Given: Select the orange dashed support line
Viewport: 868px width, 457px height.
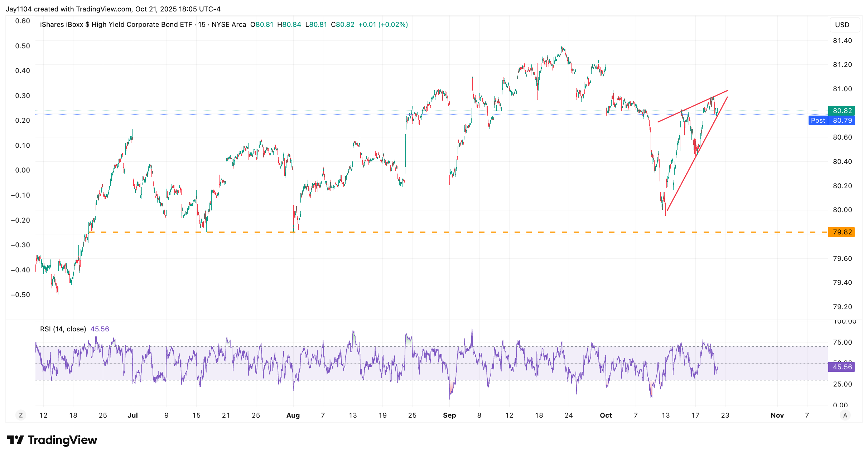Looking at the screenshot, I should (430, 232).
